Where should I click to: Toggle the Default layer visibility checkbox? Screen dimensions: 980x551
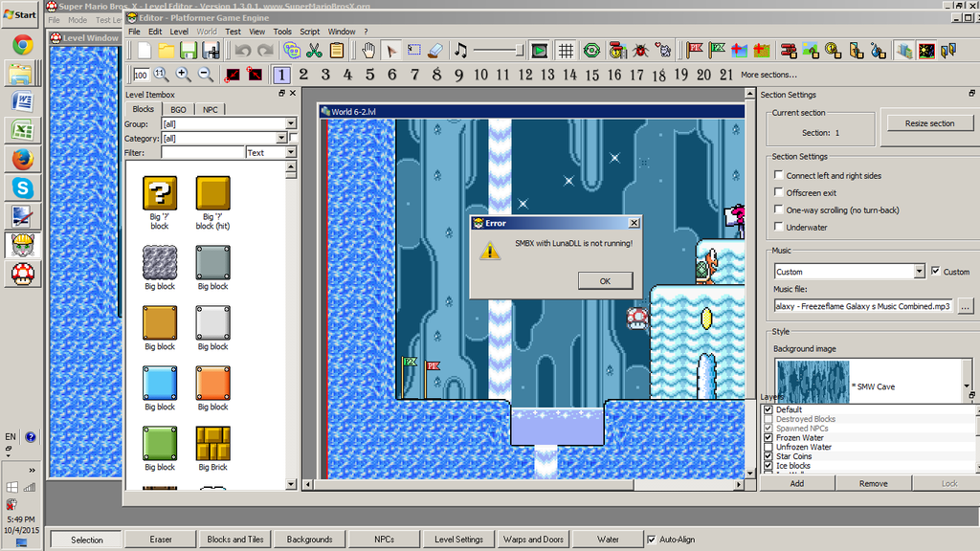768,409
